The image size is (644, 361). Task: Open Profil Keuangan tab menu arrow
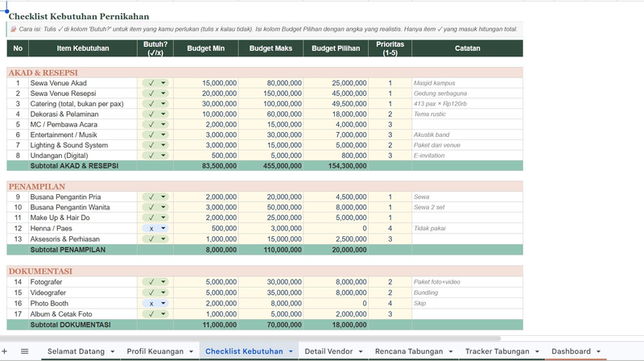click(191, 351)
